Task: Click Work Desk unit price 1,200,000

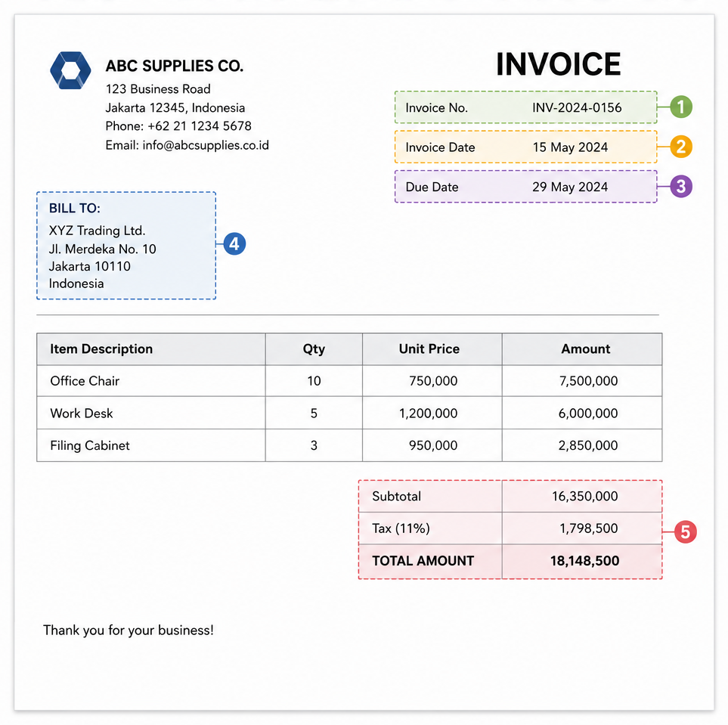Action: [428, 413]
